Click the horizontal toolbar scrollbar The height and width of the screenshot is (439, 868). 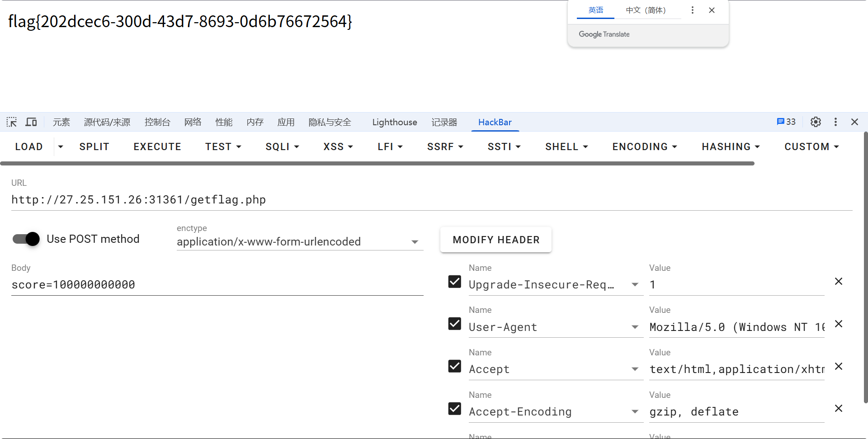point(377,163)
